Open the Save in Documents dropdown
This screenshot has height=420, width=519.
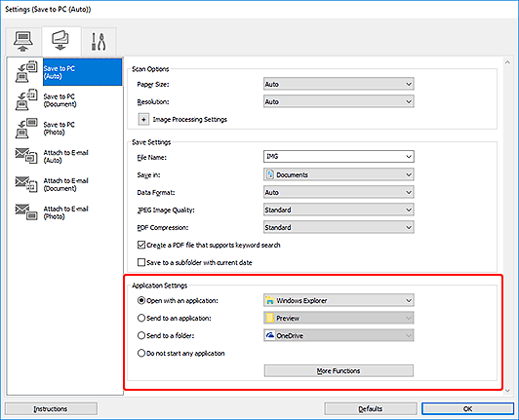(x=339, y=174)
